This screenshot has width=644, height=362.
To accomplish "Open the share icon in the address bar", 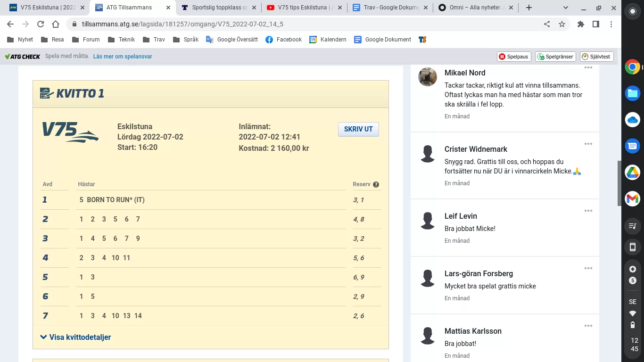I will (546, 25).
